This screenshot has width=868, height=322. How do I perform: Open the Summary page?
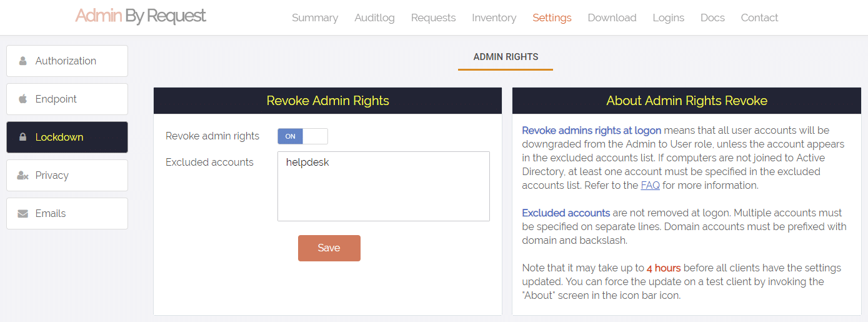(315, 18)
